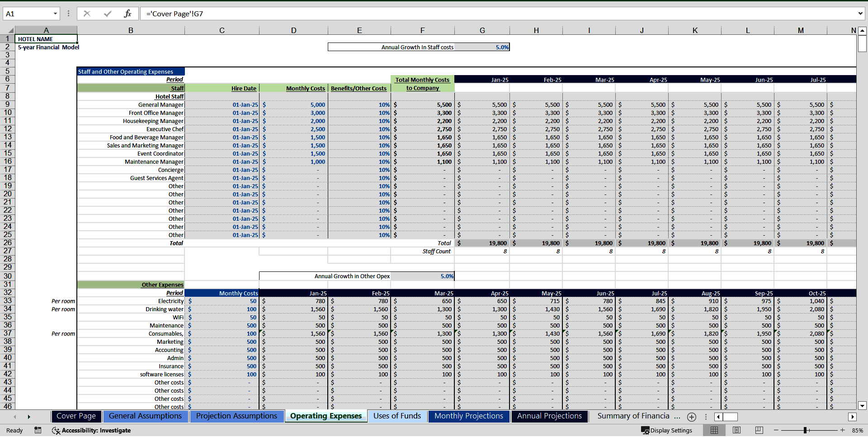Select row 26 header
Viewport: 868px width, 437px height.
(x=7, y=243)
